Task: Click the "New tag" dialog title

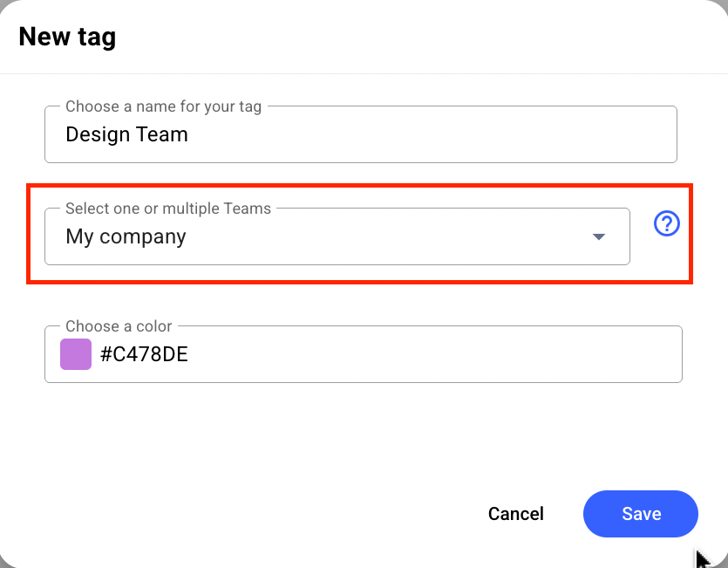Action: 67,38
